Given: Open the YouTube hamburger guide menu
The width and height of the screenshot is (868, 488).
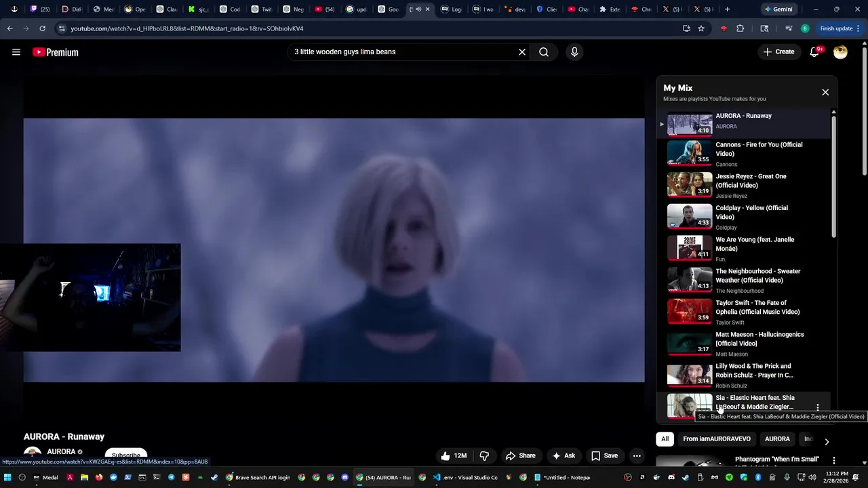Looking at the screenshot, I should (x=16, y=52).
